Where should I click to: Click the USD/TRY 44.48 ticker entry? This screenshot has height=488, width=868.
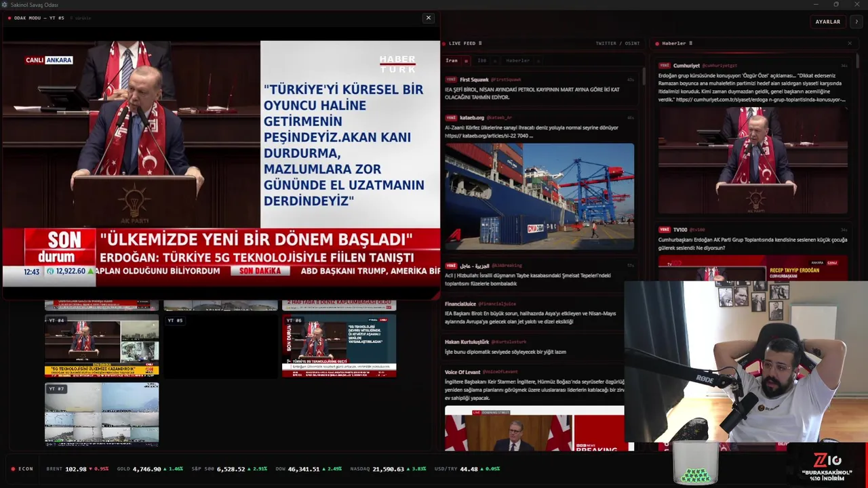tap(467, 469)
